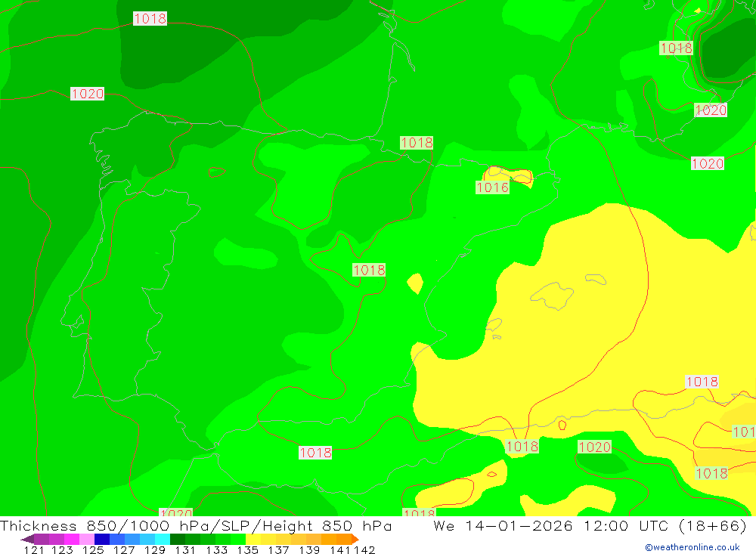Click legend value '139'
Viewport: 756px width, 554px height.
309,549
